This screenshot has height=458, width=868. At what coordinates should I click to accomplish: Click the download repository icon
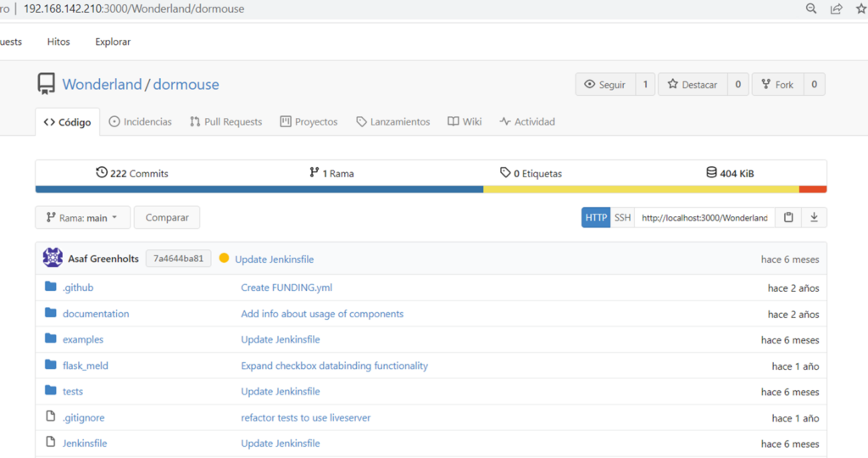[x=814, y=218]
